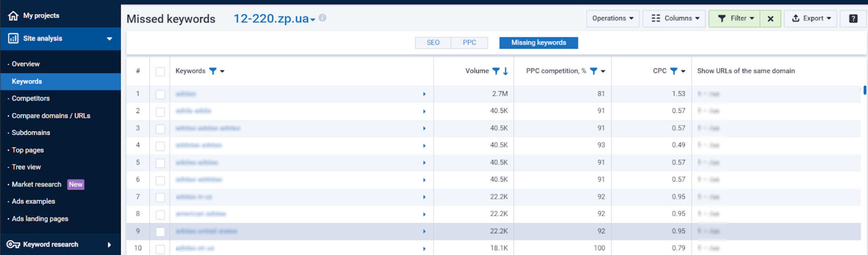The width and height of the screenshot is (868, 255).
Task: Click the row 2 keyword arrow icon
Action: click(424, 111)
